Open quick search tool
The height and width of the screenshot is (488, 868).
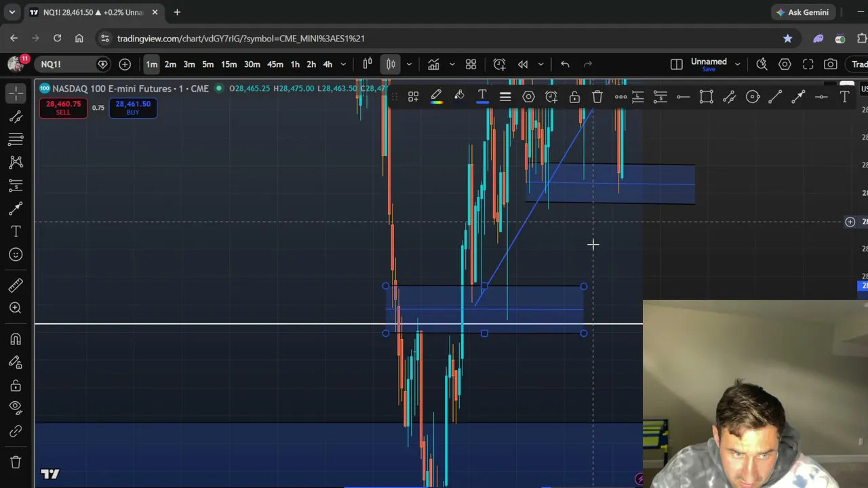[x=762, y=64]
